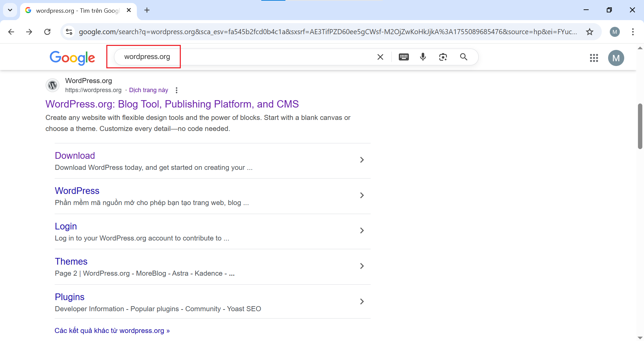644x341 pixels.
Task: Click the Dịch trang này translate link
Action: (149, 90)
